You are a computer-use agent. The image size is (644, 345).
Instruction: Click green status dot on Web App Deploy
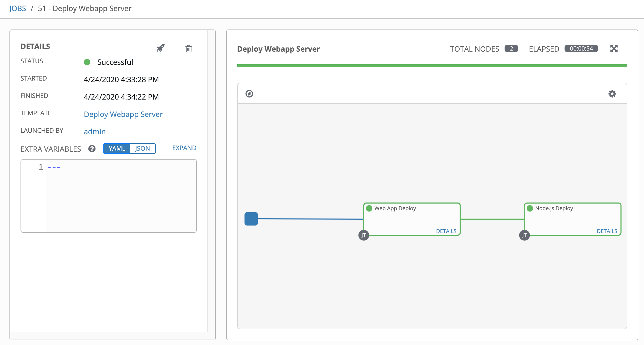369,208
